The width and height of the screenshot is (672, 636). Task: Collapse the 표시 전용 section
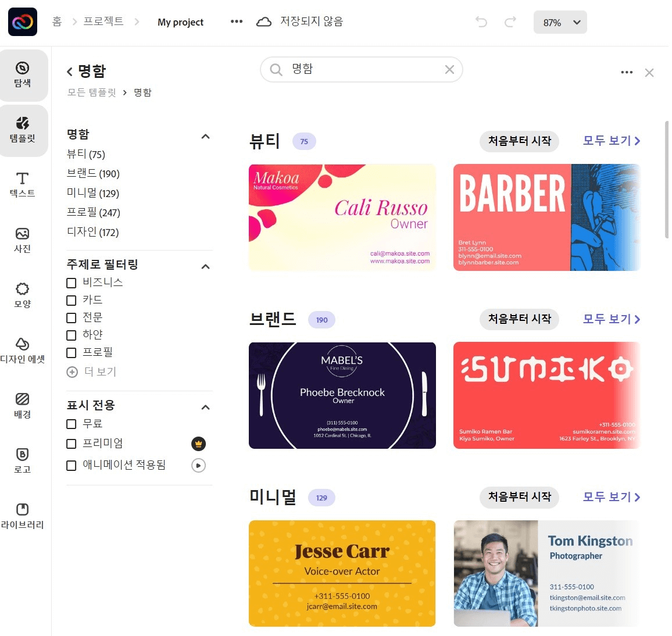point(206,407)
